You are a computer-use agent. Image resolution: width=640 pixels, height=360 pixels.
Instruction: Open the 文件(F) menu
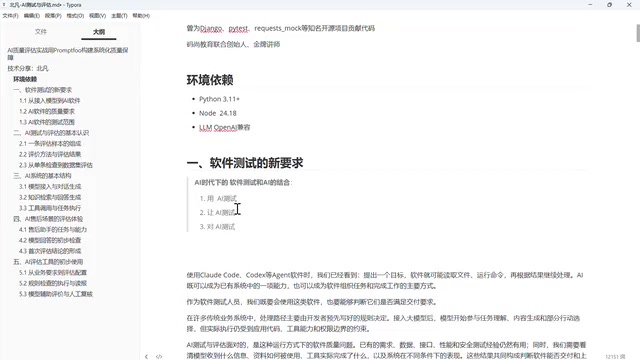tap(11, 16)
